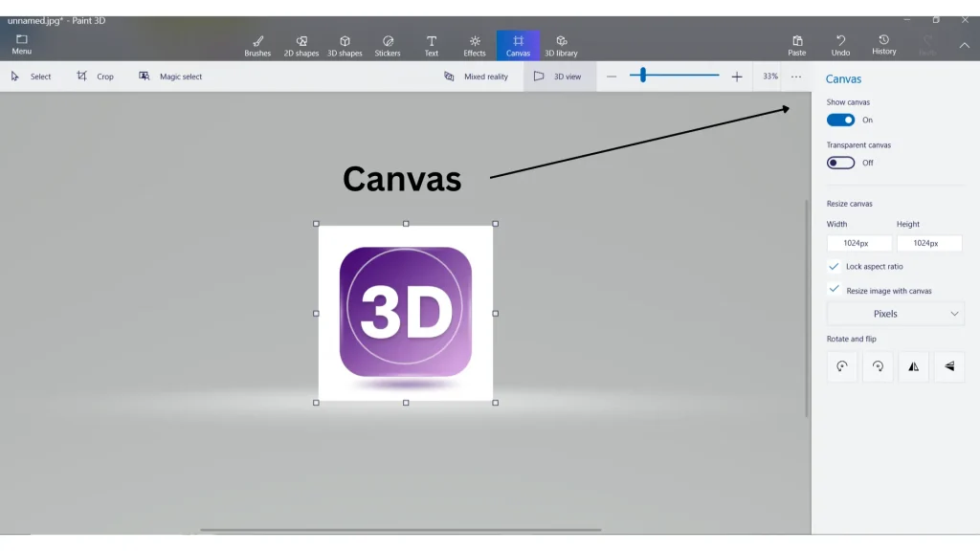Enable Transparent canvas

click(x=839, y=163)
